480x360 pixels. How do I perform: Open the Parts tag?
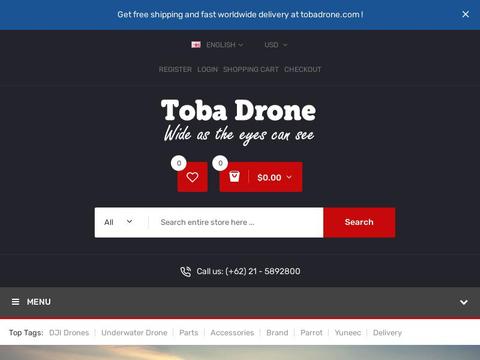(x=189, y=333)
